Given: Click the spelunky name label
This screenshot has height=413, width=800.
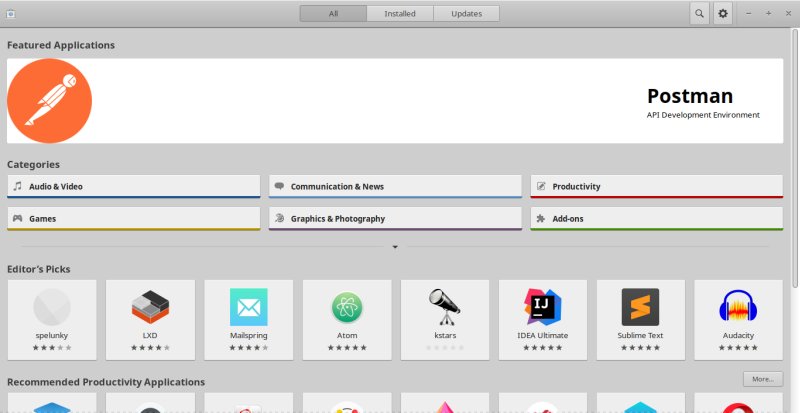Looking at the screenshot, I should (x=52, y=336).
